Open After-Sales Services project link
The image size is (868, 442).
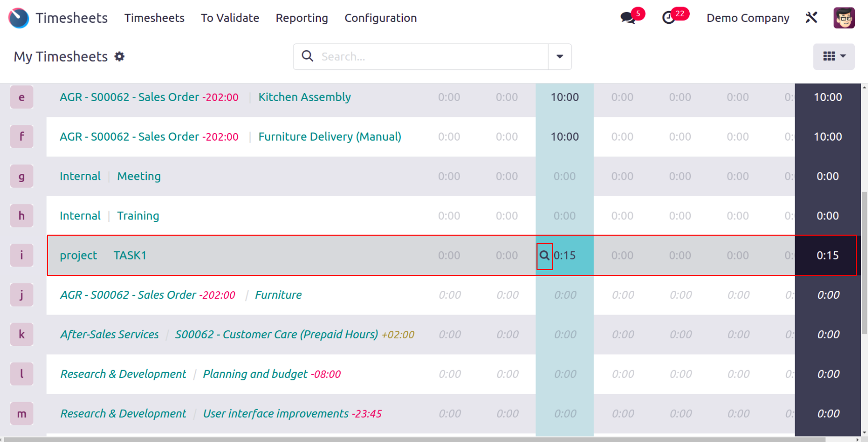click(109, 334)
